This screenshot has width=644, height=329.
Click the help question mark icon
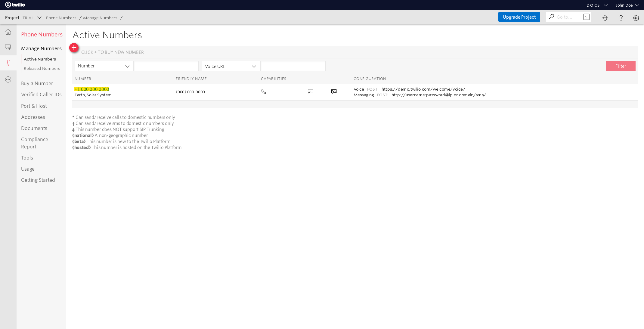point(621,18)
